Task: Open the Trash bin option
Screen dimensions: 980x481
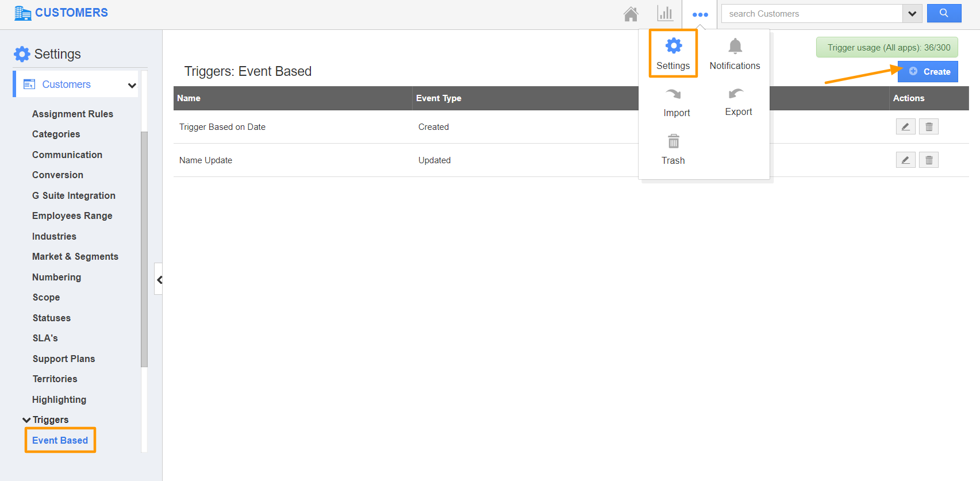Action: click(x=673, y=150)
